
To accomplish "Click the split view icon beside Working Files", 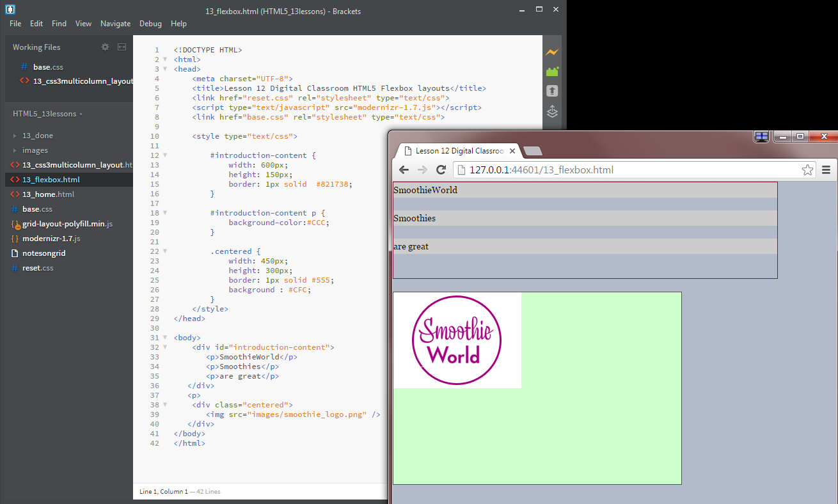I will coord(122,47).
